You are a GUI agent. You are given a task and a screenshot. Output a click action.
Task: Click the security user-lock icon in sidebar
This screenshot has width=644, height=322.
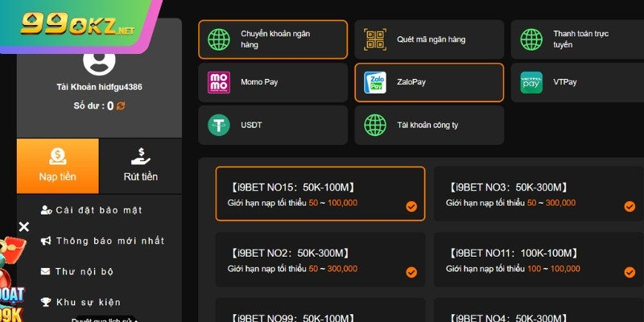pyautogui.click(x=46, y=210)
